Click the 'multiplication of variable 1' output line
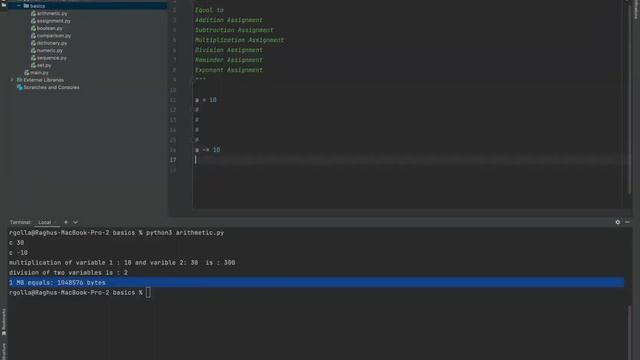This screenshot has height=360, width=640. [122, 263]
